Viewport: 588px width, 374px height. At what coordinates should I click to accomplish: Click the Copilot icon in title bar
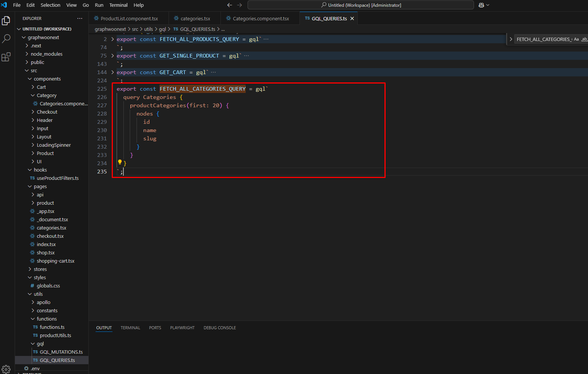pos(481,5)
